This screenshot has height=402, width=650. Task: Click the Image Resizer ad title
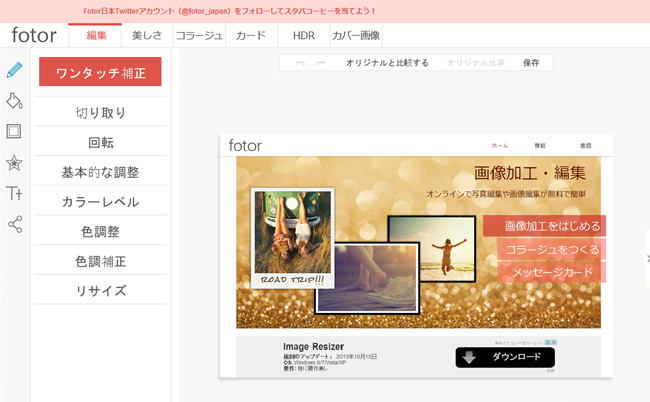pos(313,346)
